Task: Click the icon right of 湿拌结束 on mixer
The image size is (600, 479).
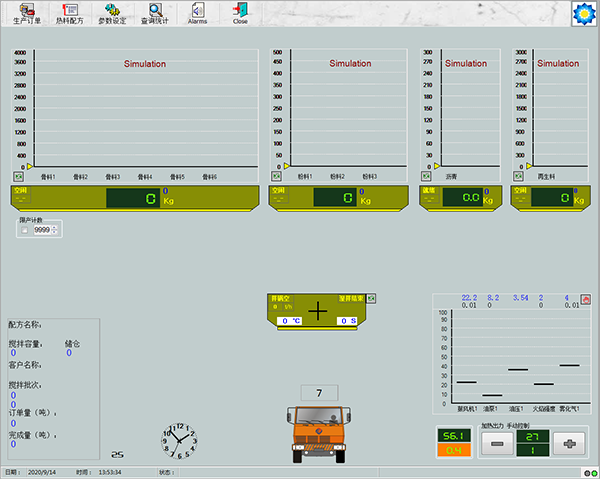Action: click(371, 298)
